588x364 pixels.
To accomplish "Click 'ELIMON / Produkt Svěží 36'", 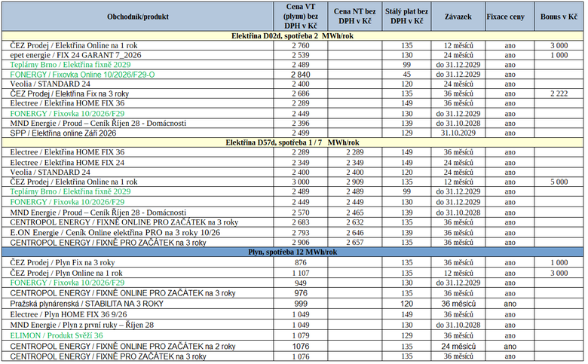I will click(57, 335).
